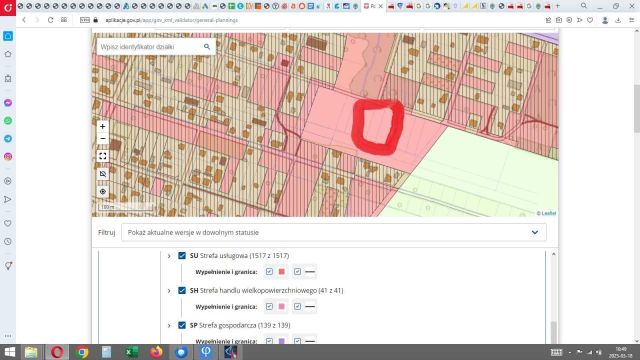
Task: Expand the SP Strefa gospodarcza row
Action: coord(169,325)
